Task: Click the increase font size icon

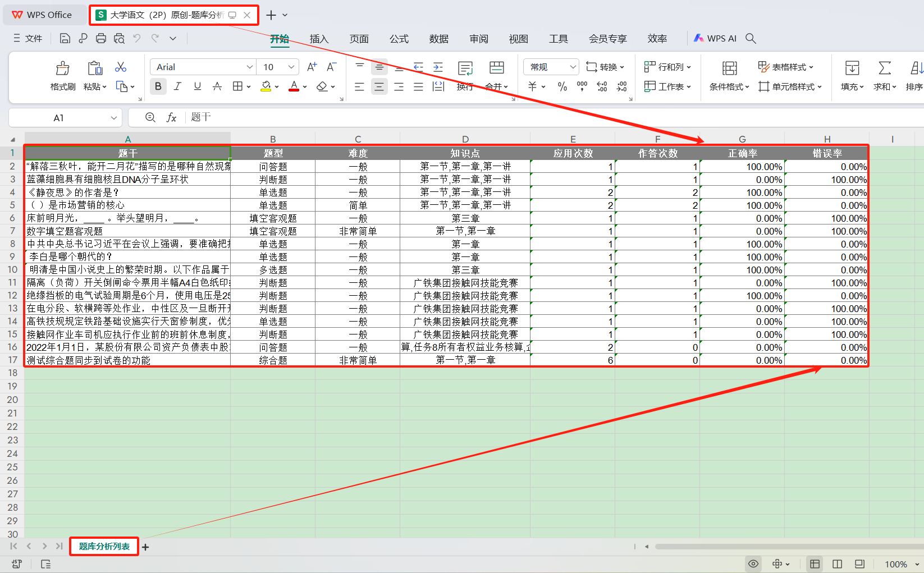Action: pos(312,67)
